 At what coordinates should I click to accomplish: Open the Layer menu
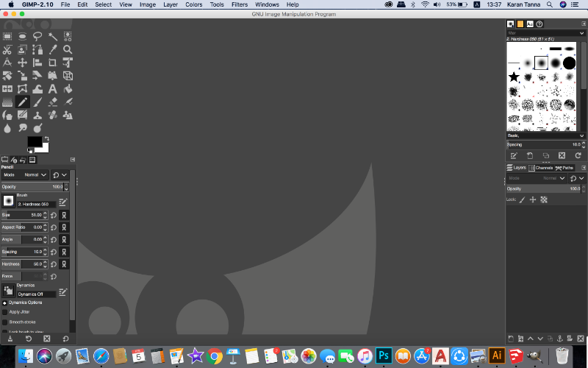171,4
